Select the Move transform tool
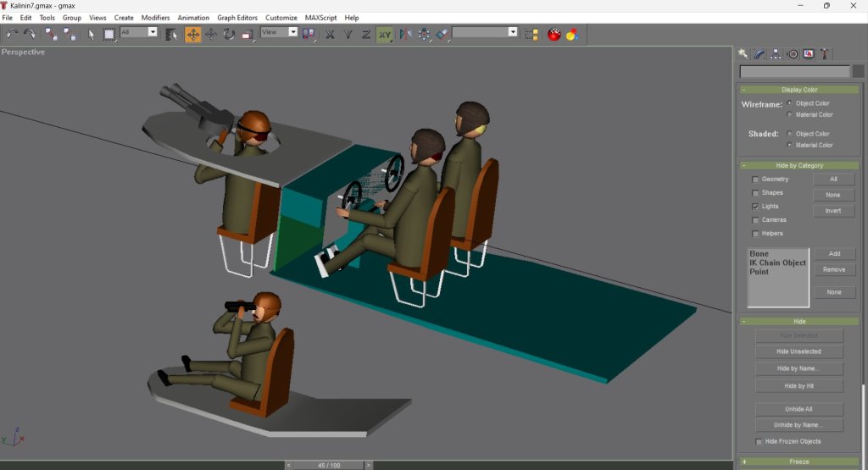This screenshot has height=470, width=868. [x=192, y=34]
